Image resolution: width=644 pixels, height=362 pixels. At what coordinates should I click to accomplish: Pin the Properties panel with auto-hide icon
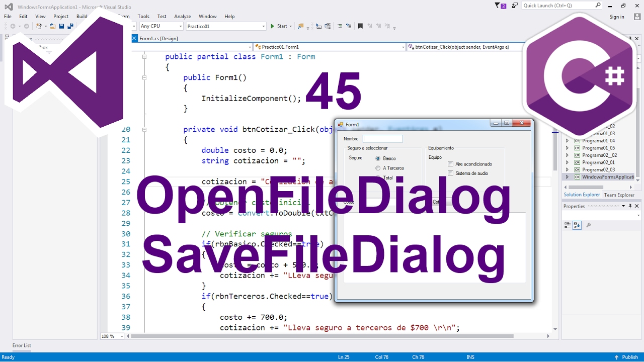[630, 206]
